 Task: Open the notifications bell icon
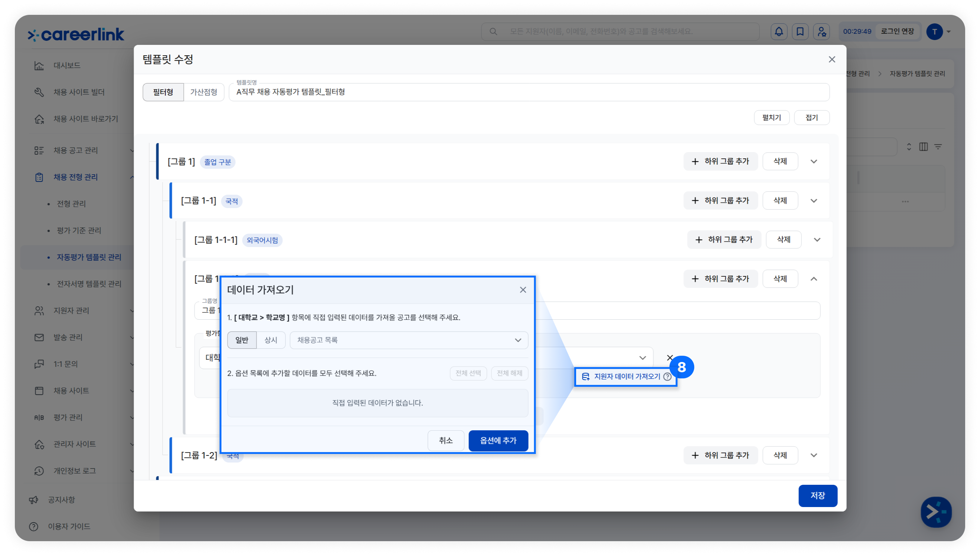779,32
